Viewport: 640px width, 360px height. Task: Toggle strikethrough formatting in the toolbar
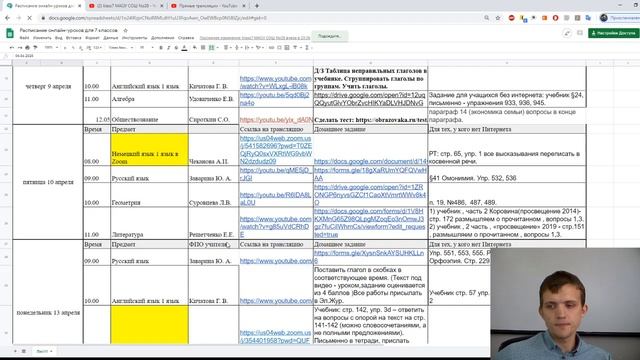click(x=176, y=48)
